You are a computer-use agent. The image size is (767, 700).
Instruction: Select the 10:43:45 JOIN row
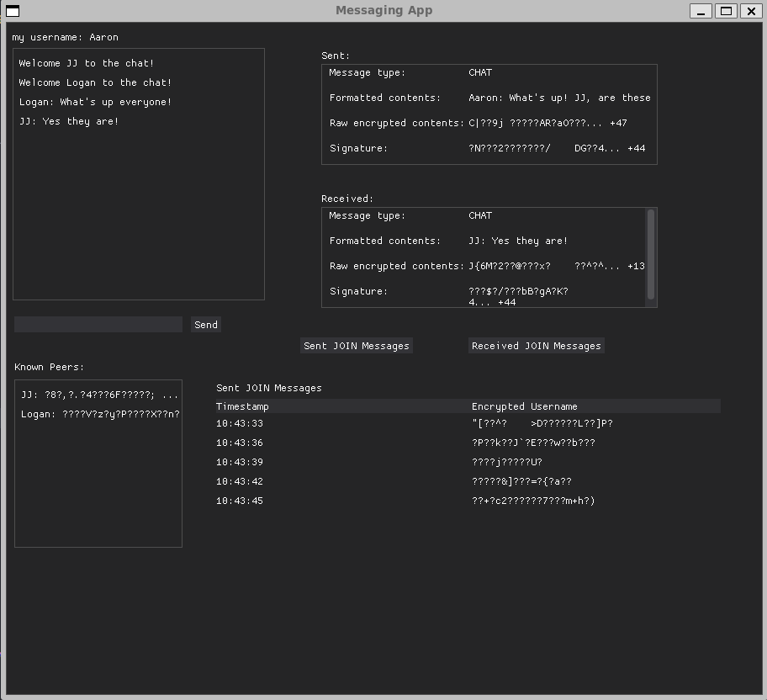click(x=468, y=501)
